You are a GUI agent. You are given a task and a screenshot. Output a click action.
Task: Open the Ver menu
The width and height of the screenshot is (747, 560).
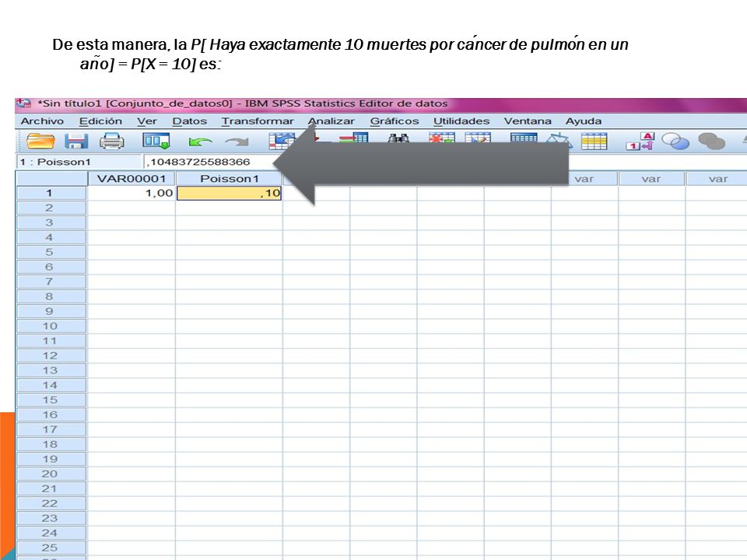tap(147, 121)
